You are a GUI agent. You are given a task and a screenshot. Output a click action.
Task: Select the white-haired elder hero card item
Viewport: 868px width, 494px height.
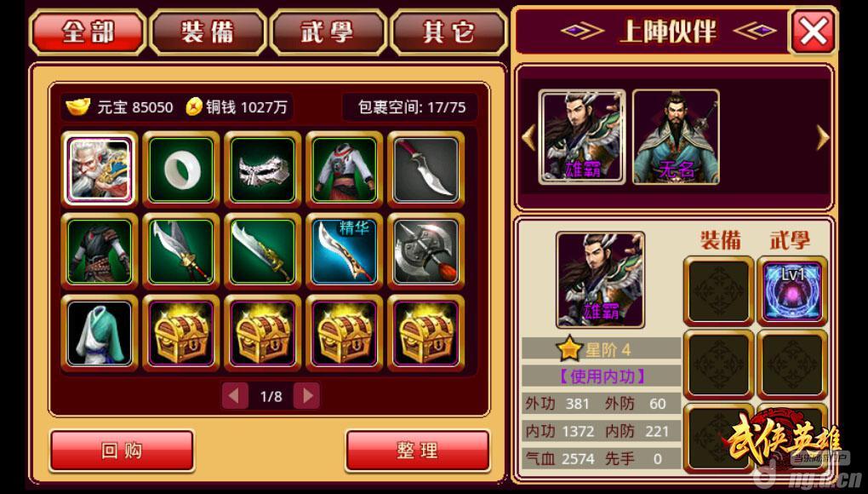pyautogui.click(x=99, y=169)
